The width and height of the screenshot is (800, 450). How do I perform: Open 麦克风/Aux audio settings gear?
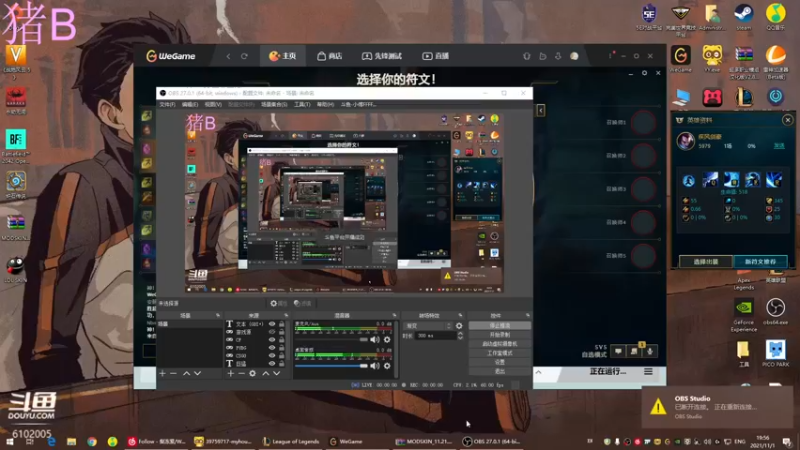[387, 339]
